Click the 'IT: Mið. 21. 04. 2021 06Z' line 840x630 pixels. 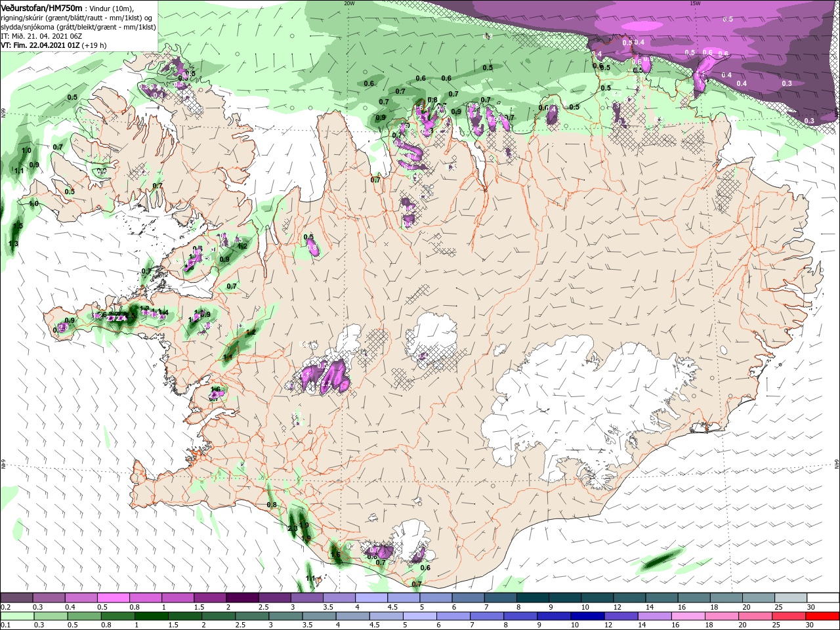[42, 35]
